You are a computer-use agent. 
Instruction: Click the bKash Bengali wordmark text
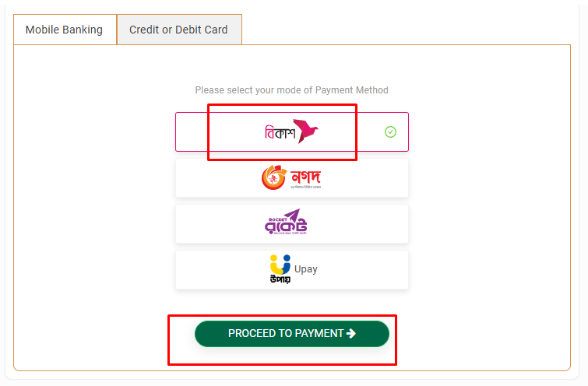click(279, 132)
